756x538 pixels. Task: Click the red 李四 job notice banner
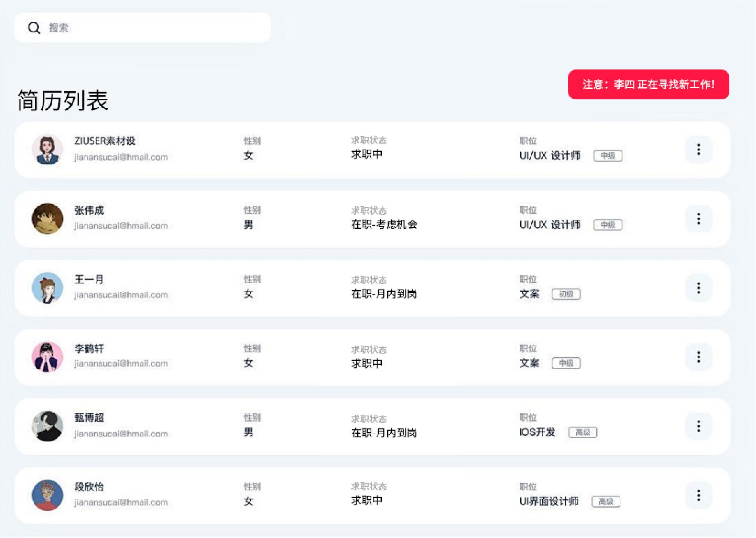tap(648, 85)
